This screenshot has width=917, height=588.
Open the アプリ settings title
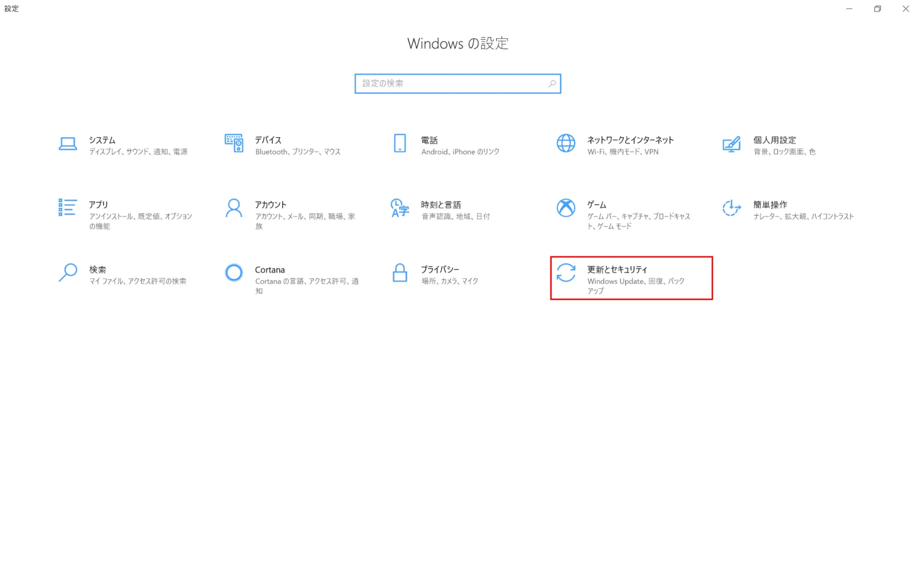point(99,205)
